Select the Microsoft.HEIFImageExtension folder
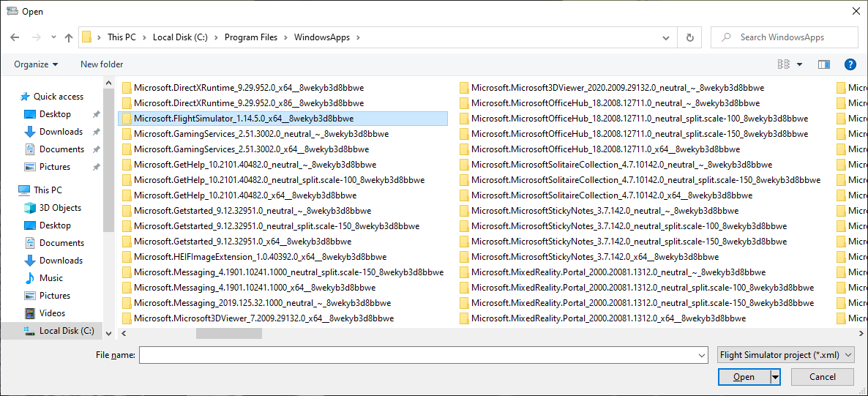Viewport: 868px width, 396px height. (260, 257)
